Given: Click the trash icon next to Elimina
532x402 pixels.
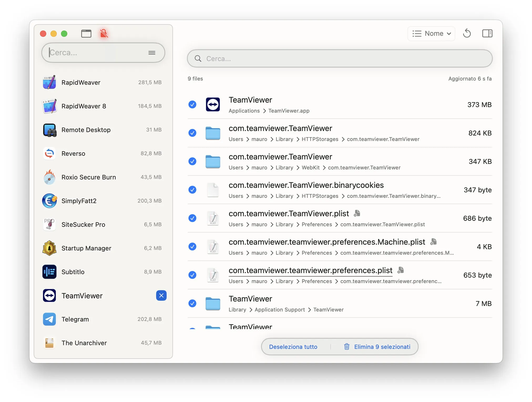Looking at the screenshot, I should point(347,347).
